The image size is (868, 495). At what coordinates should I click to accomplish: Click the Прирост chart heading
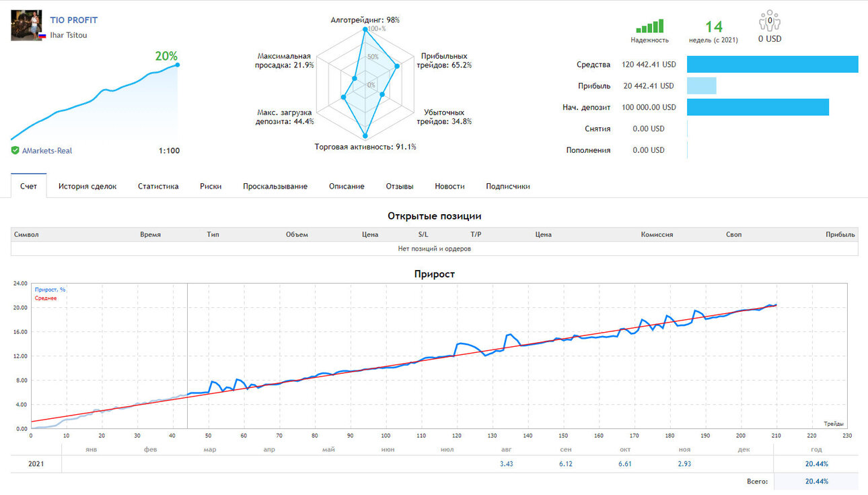click(x=435, y=274)
